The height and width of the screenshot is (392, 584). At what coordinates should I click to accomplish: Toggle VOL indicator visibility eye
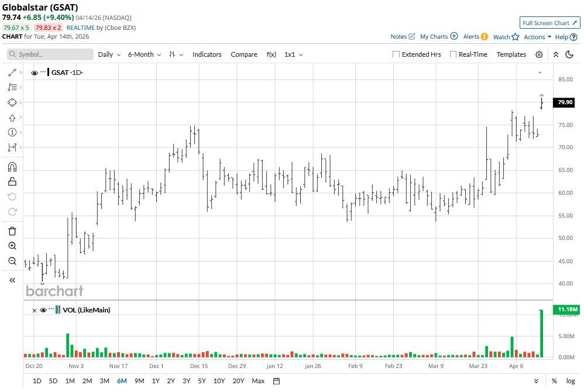point(43,310)
